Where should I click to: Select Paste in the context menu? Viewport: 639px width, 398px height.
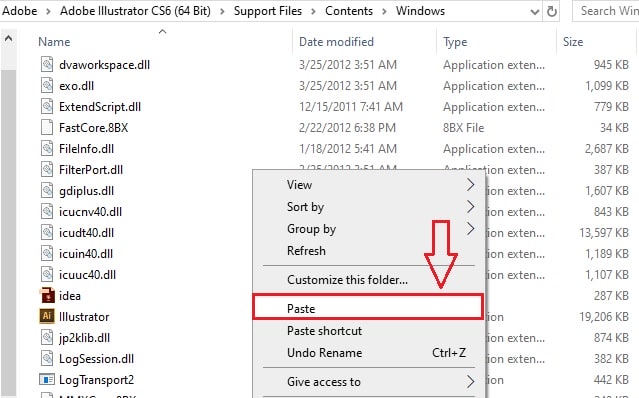[x=368, y=306]
